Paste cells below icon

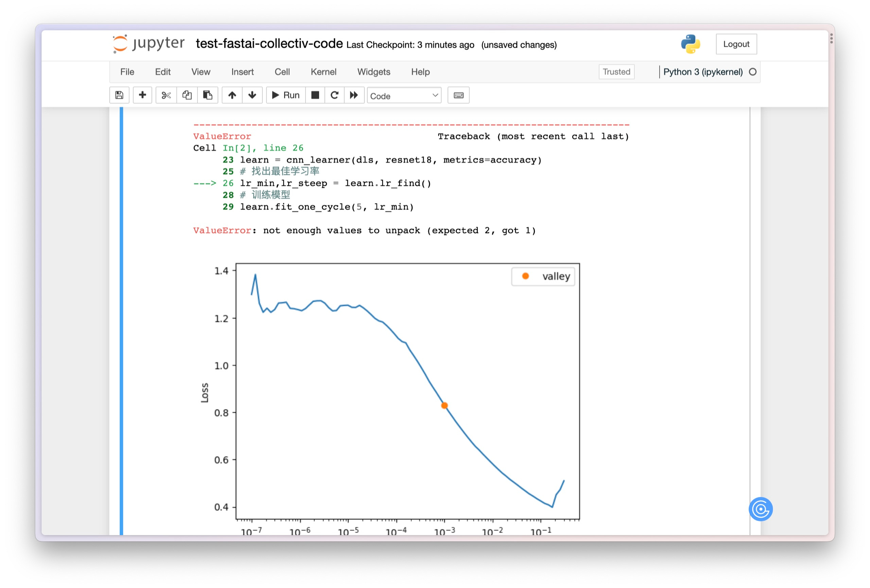coord(207,95)
